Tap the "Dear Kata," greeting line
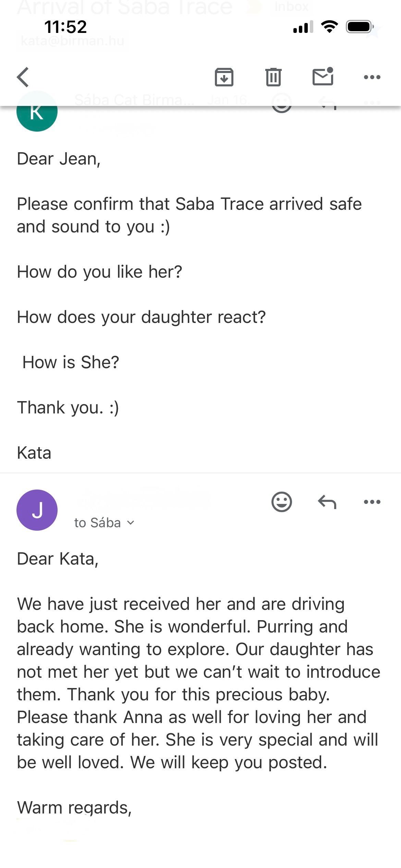Screen dimensions: 401x868 coord(58,559)
